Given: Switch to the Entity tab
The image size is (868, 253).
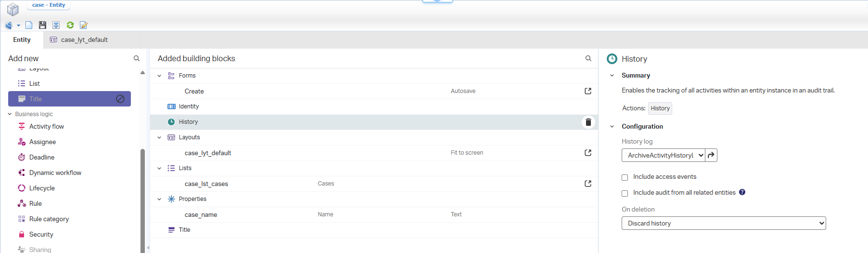Looking at the screenshot, I should point(22,40).
